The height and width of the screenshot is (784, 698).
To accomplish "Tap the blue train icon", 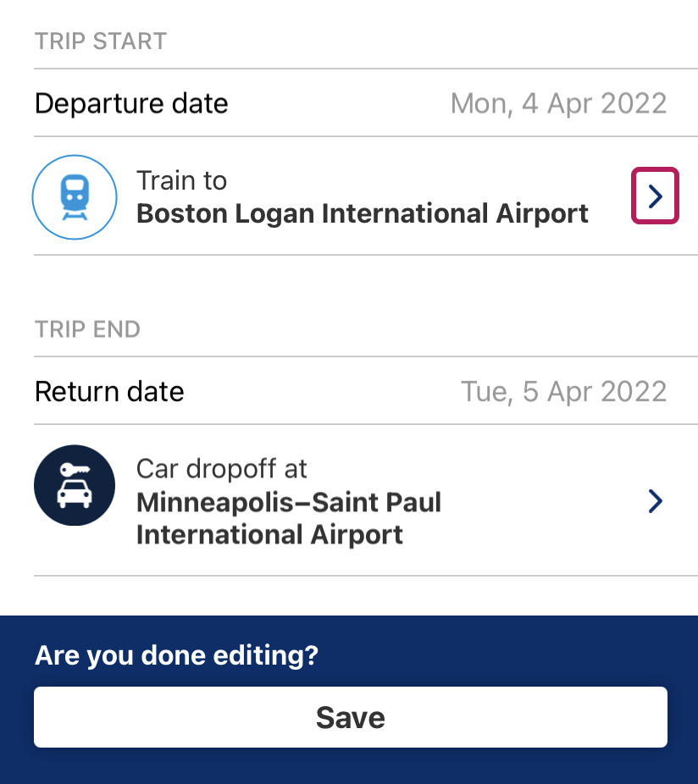I will [75, 197].
